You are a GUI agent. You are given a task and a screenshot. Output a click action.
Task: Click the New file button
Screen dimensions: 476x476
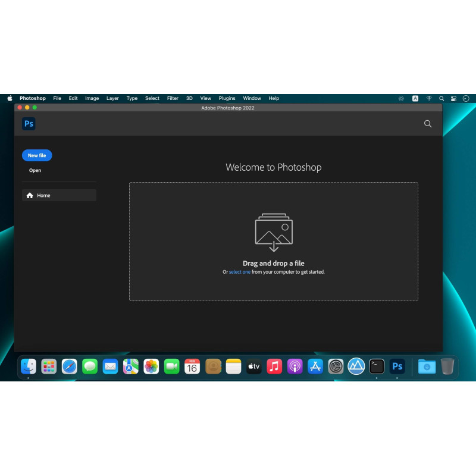tap(37, 155)
